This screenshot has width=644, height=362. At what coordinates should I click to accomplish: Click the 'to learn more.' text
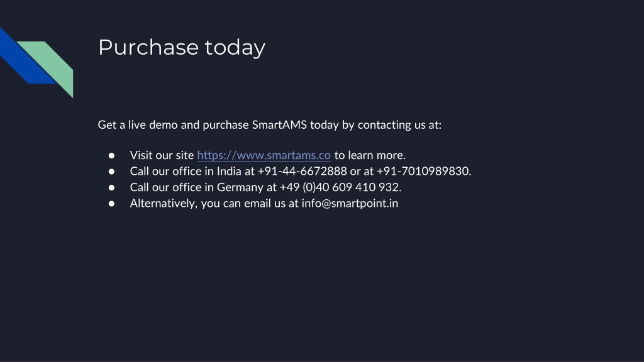(370, 155)
